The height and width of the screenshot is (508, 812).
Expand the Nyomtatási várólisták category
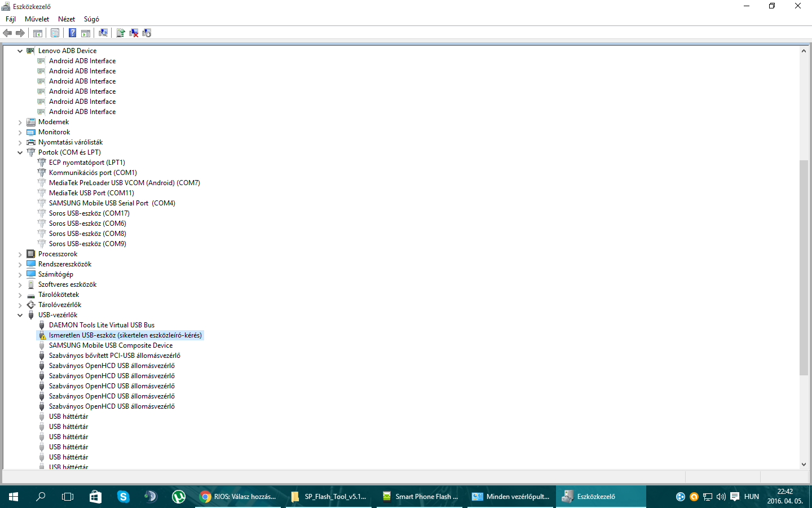pyautogui.click(x=20, y=142)
